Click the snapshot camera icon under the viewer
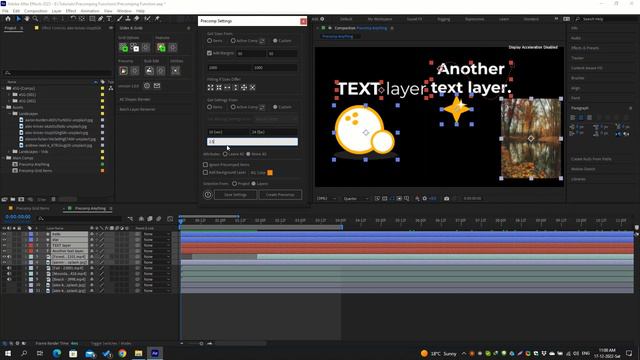 tap(447, 198)
